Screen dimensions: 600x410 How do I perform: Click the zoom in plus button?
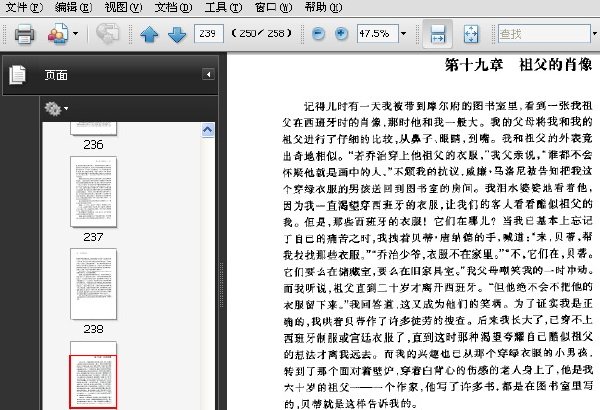[341, 34]
